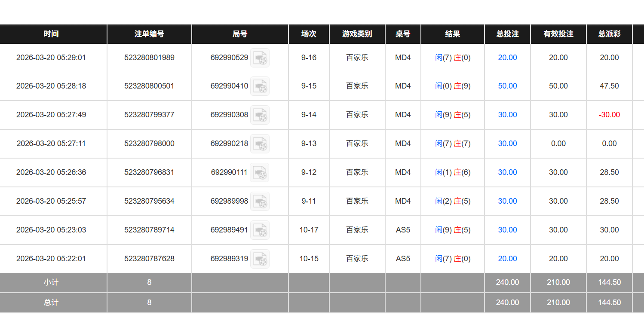Select the AS5 table cell for round 10-17
Viewport: 644px width, 324px height.
(x=403, y=230)
